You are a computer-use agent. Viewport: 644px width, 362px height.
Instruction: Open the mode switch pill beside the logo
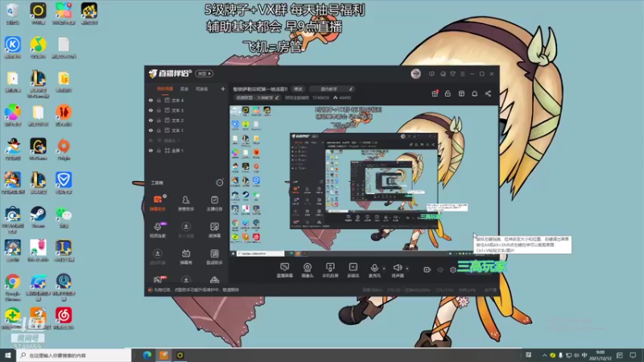(x=204, y=73)
